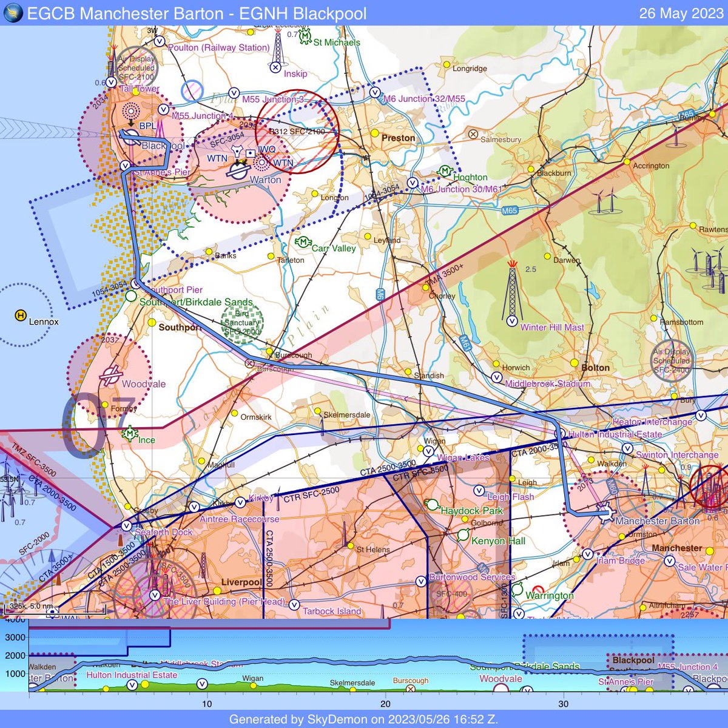Select the Poulton Railway Station VRP marker
Image resolution: width=728 pixels, height=728 pixels.
159,41
